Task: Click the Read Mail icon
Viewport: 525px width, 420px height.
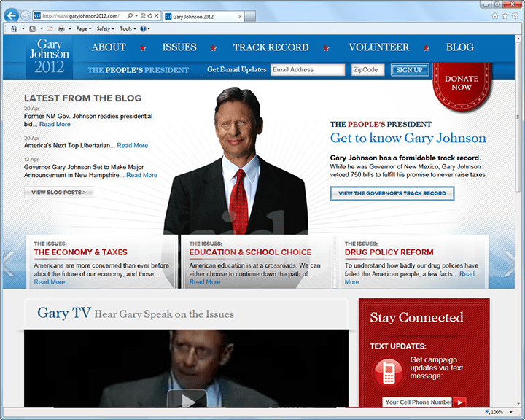Action: [x=50, y=29]
